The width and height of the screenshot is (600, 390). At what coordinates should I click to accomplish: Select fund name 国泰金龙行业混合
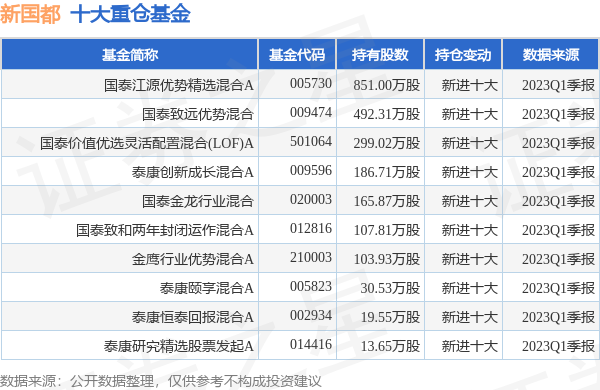(197, 201)
